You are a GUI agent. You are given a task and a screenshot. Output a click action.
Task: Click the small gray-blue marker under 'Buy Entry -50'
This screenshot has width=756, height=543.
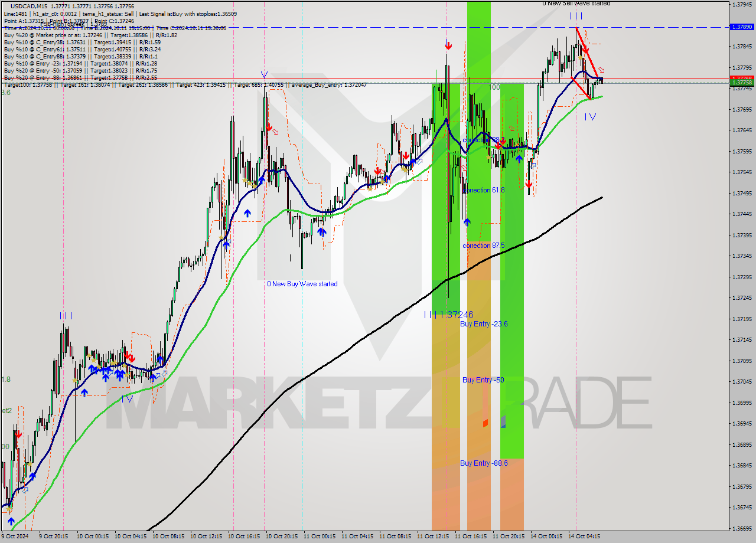pyautogui.click(x=503, y=421)
